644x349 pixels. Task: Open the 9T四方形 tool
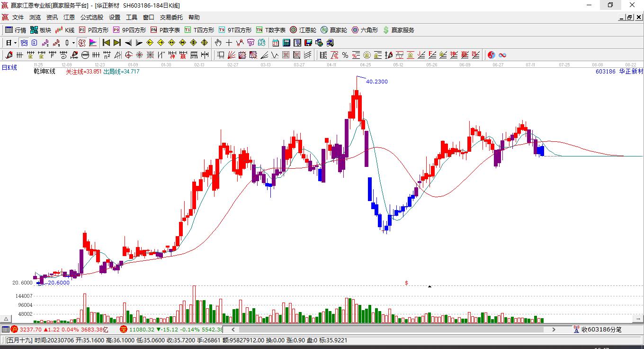pyautogui.click(x=235, y=30)
